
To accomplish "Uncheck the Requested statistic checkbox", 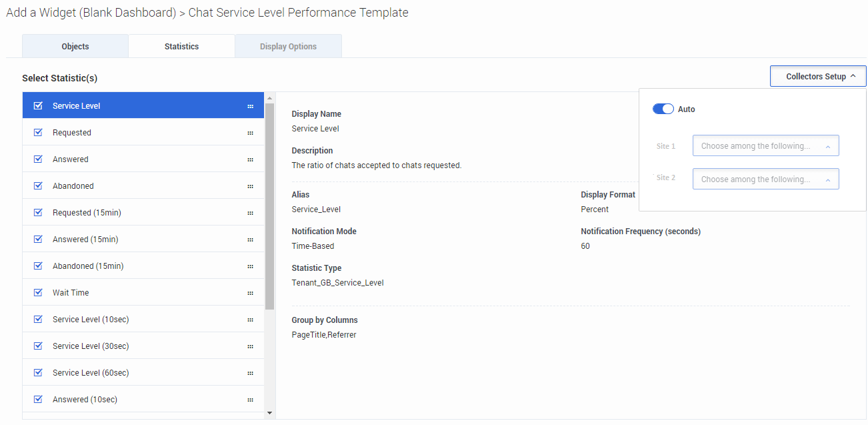I will click(x=38, y=132).
